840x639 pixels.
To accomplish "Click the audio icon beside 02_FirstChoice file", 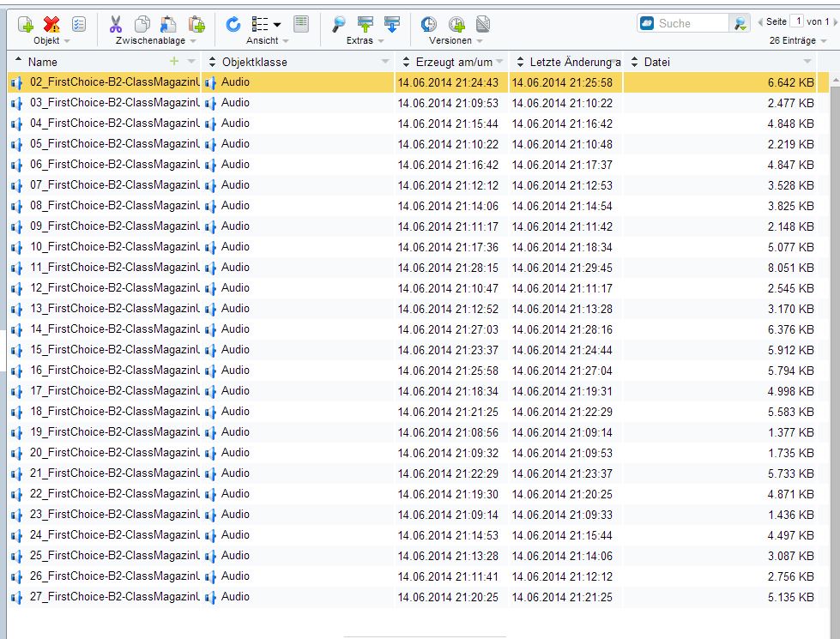I will point(16,83).
